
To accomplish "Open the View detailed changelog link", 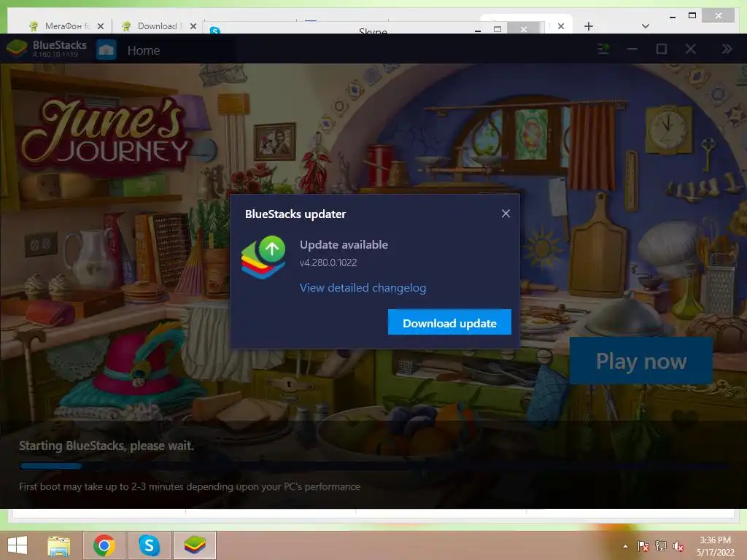I will (x=363, y=288).
